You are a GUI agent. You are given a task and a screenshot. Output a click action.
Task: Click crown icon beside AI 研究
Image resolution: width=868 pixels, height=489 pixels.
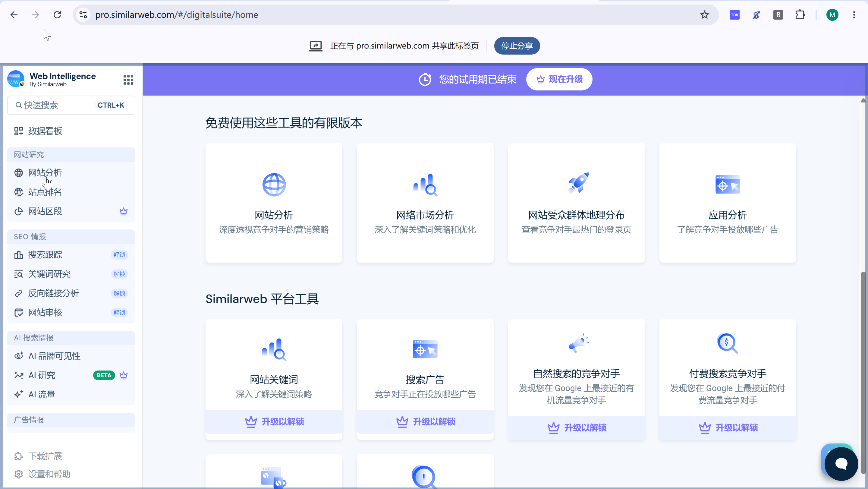pyautogui.click(x=124, y=375)
